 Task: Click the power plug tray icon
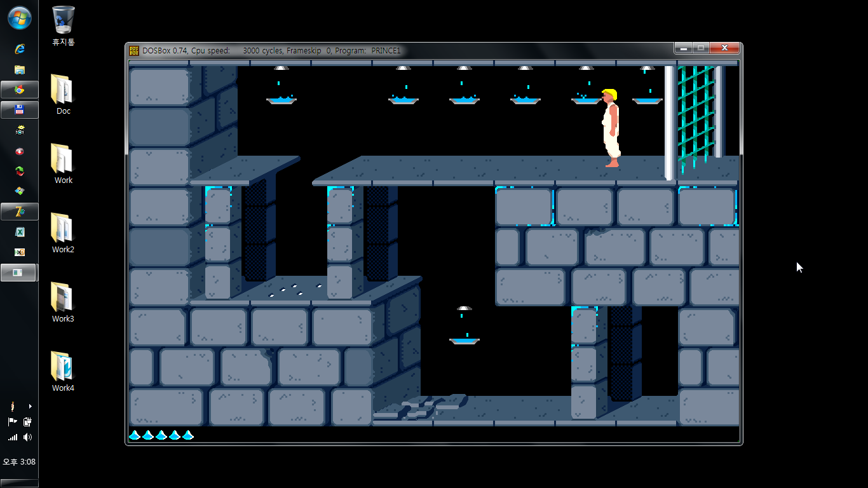point(27,421)
